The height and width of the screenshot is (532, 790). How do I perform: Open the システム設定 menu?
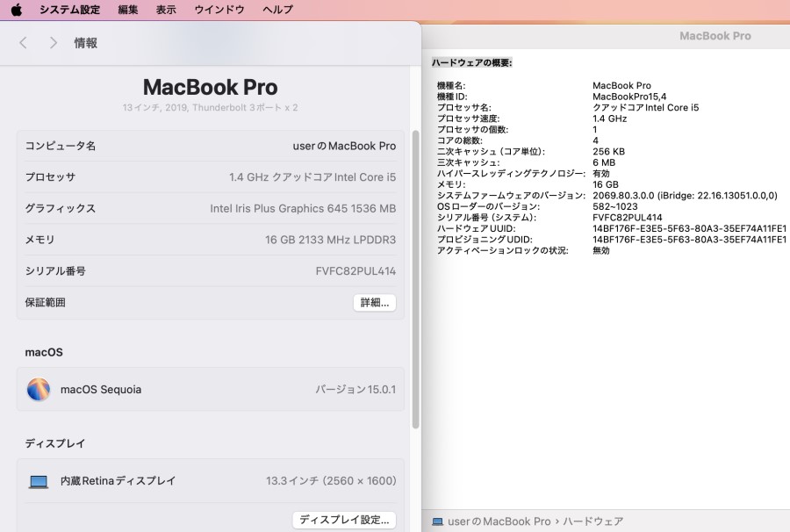(x=70, y=10)
